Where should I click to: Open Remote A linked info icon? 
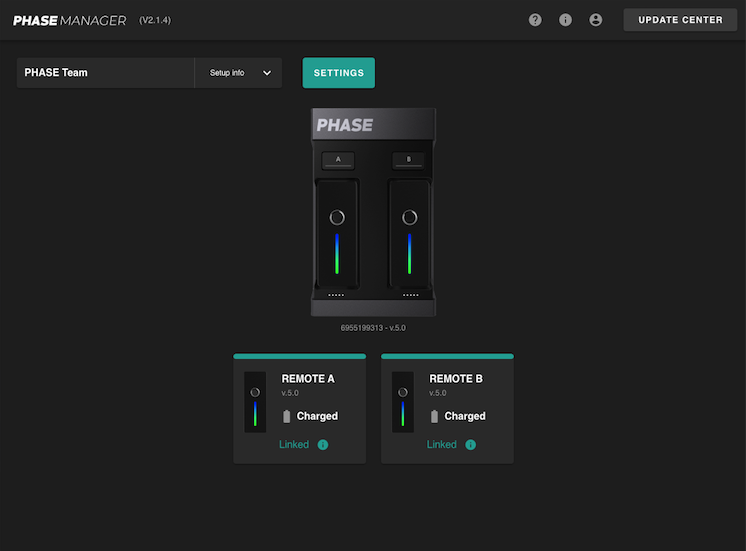tap(323, 444)
